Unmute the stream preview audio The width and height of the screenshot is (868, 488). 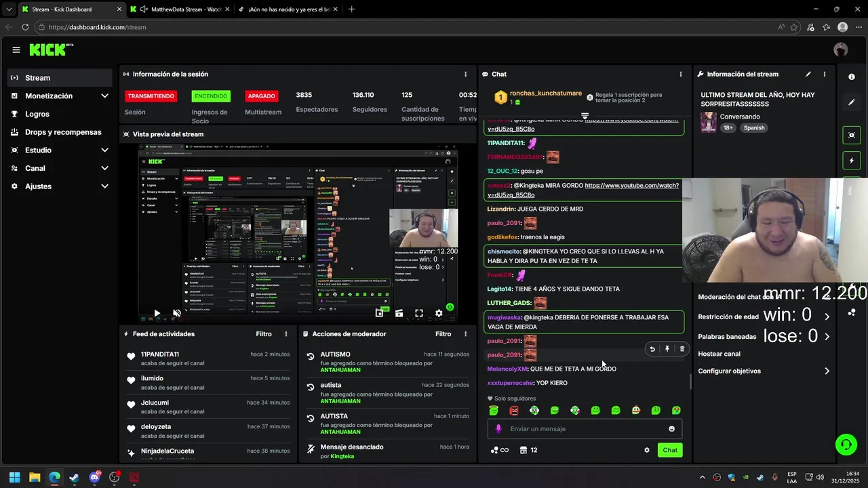pyautogui.click(x=176, y=313)
